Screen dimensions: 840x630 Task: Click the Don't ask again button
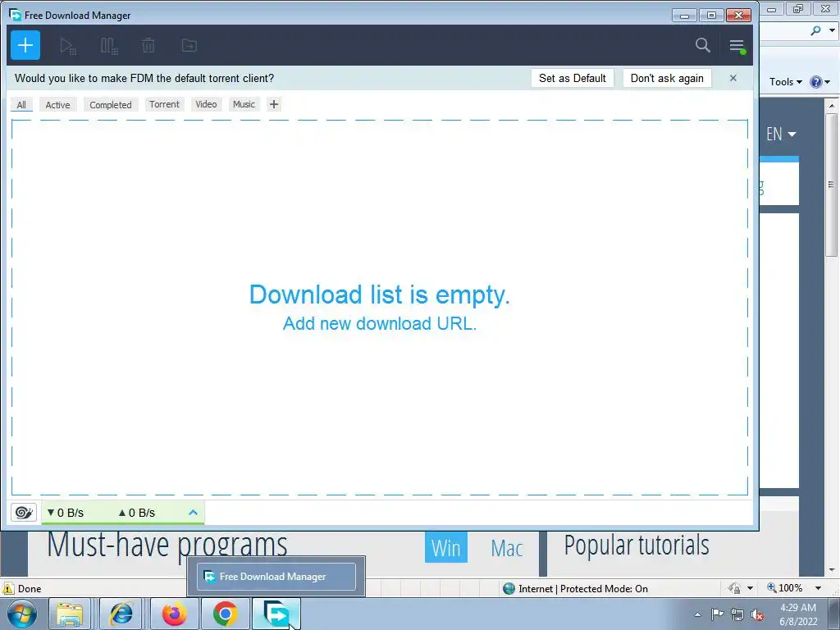[667, 78]
